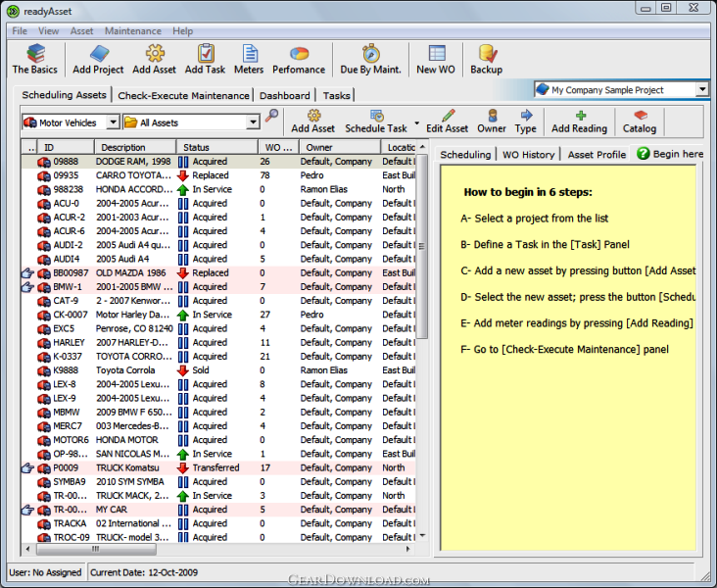Open the Asset menu

tap(82, 31)
